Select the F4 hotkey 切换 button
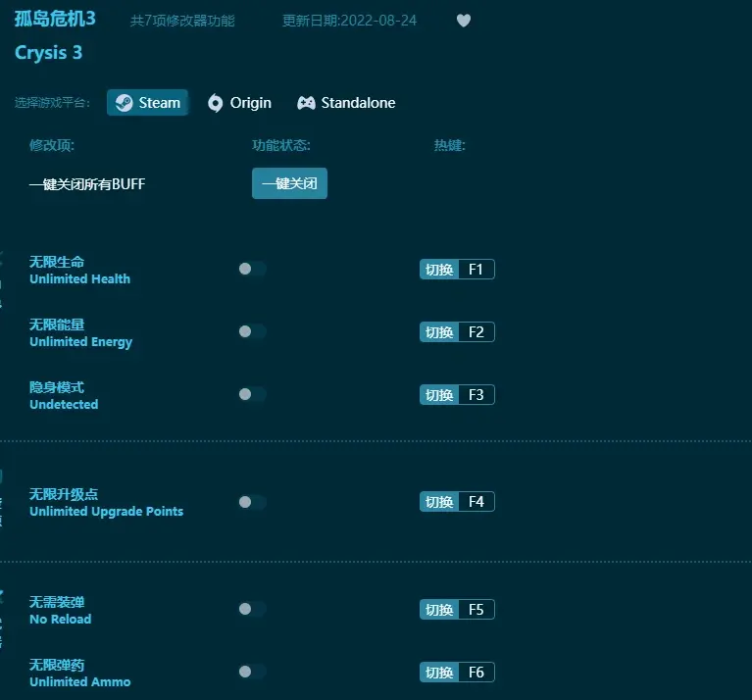 [439, 502]
